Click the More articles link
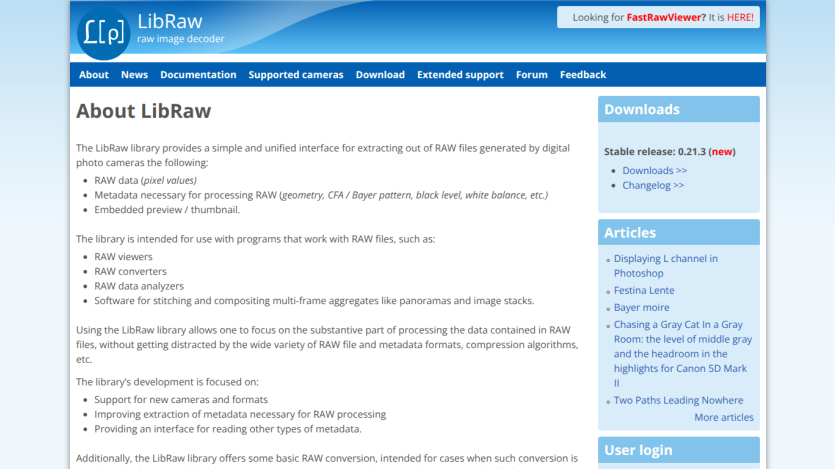The image size is (835, 469). pos(724,417)
